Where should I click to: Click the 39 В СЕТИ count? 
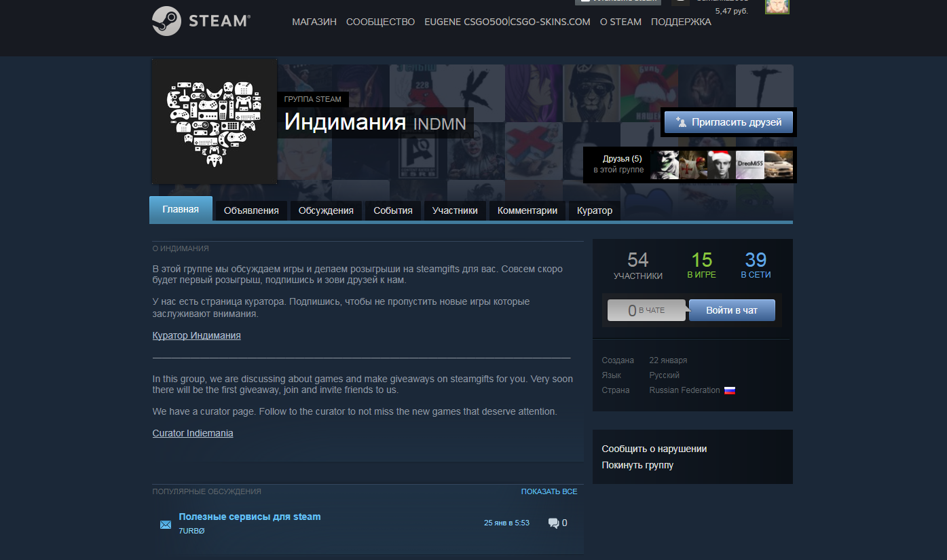(756, 265)
